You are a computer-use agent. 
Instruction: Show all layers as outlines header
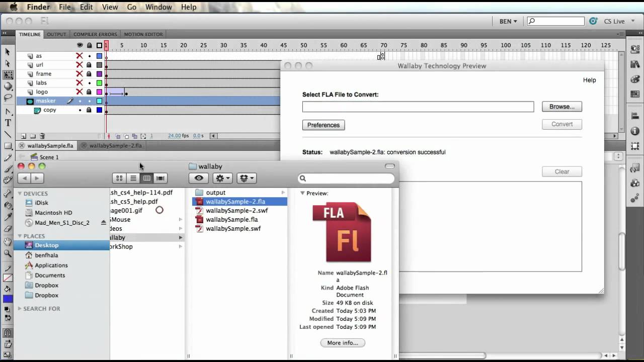click(99, 45)
